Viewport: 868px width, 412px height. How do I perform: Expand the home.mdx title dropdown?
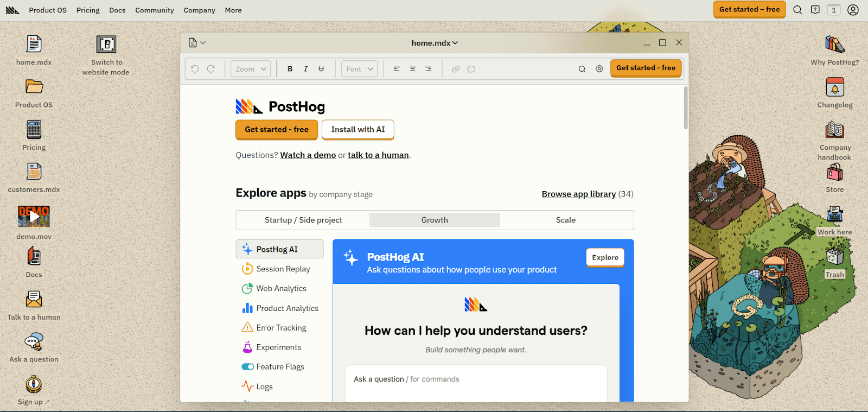[435, 43]
